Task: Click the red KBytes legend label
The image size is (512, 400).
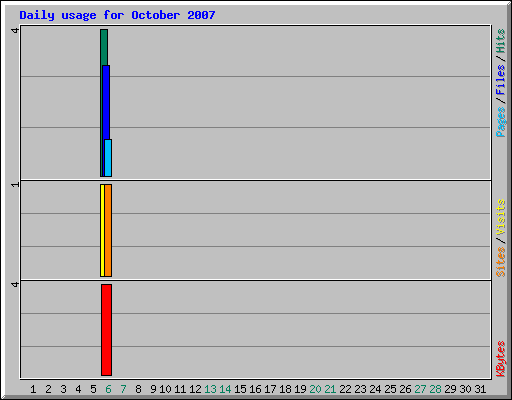Action: tap(501, 359)
